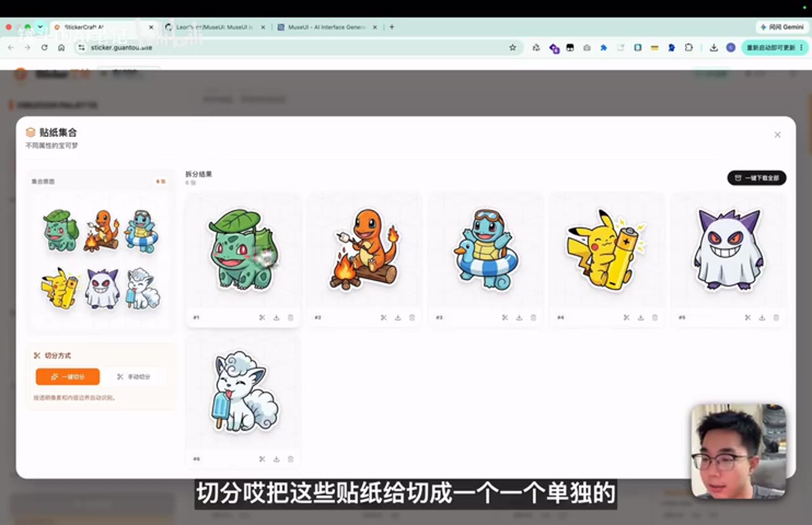Switch to the StickerCraft AI browser tab
The image size is (812, 525).
(101, 27)
